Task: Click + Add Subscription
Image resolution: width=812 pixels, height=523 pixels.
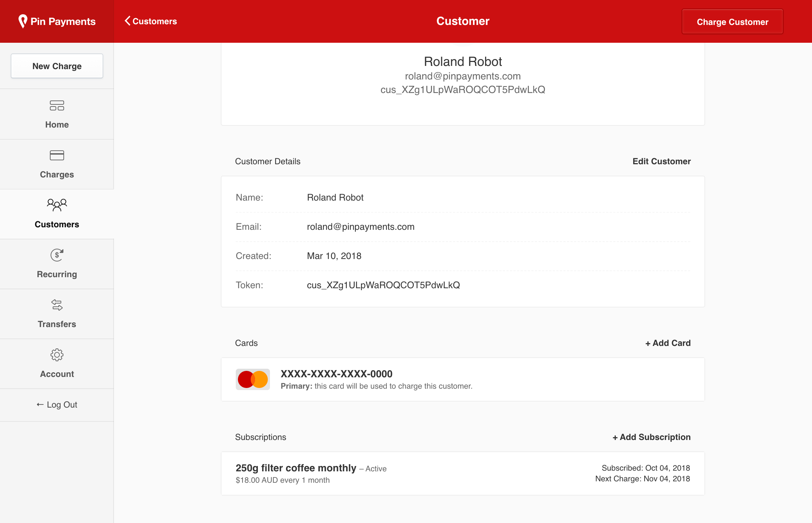Action: (x=652, y=437)
